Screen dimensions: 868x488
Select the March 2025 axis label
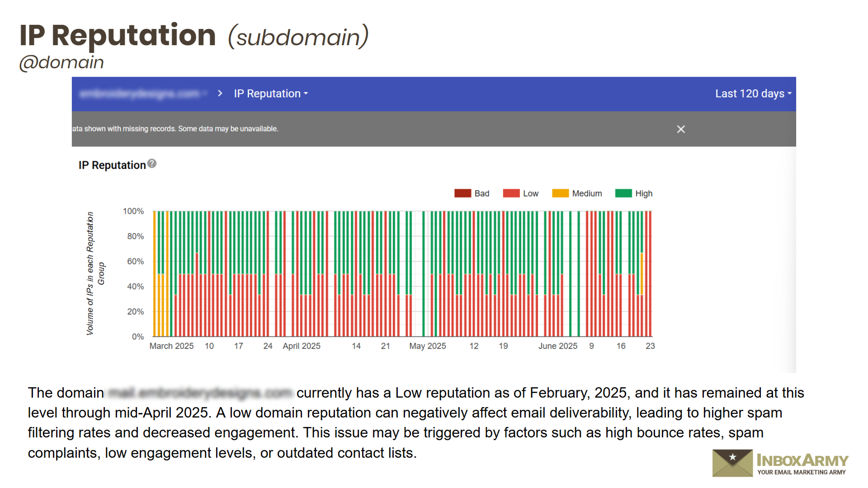[171, 346]
